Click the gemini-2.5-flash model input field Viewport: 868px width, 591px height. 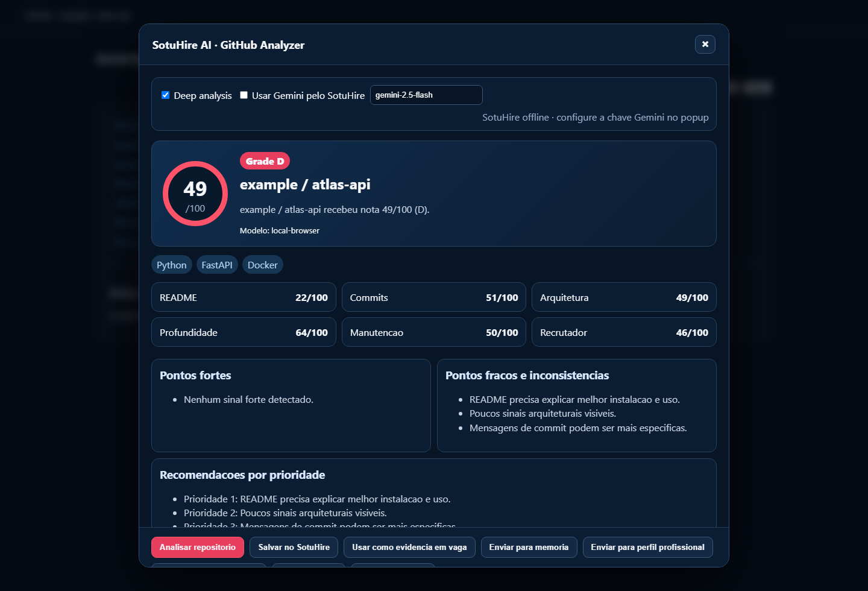click(426, 95)
